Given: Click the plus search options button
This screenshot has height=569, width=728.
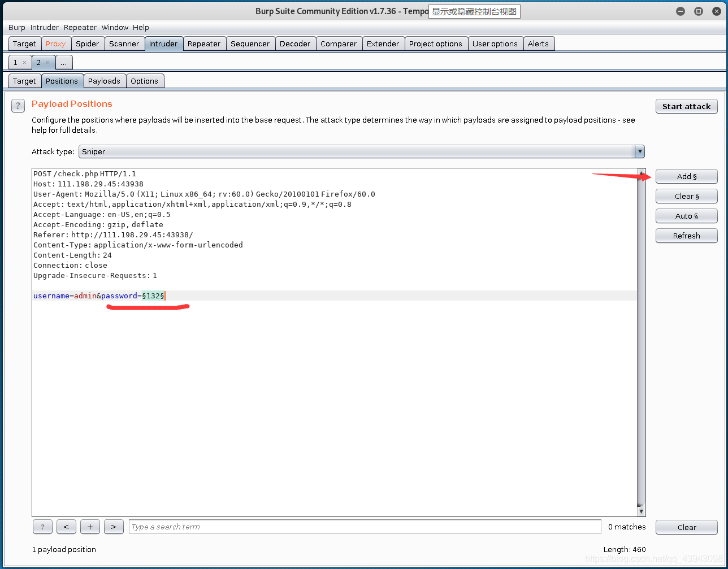Looking at the screenshot, I should pyautogui.click(x=90, y=527).
